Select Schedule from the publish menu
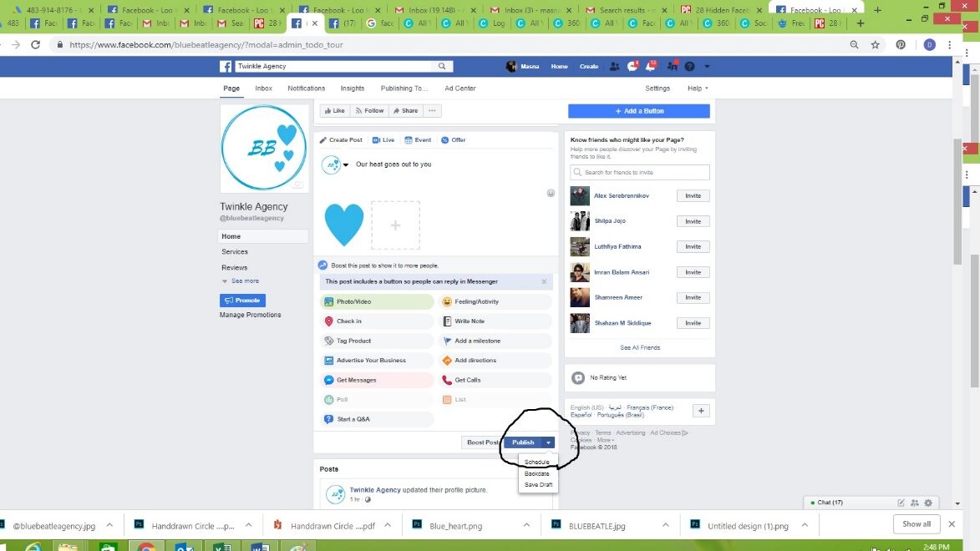980x551 pixels. tap(536, 462)
